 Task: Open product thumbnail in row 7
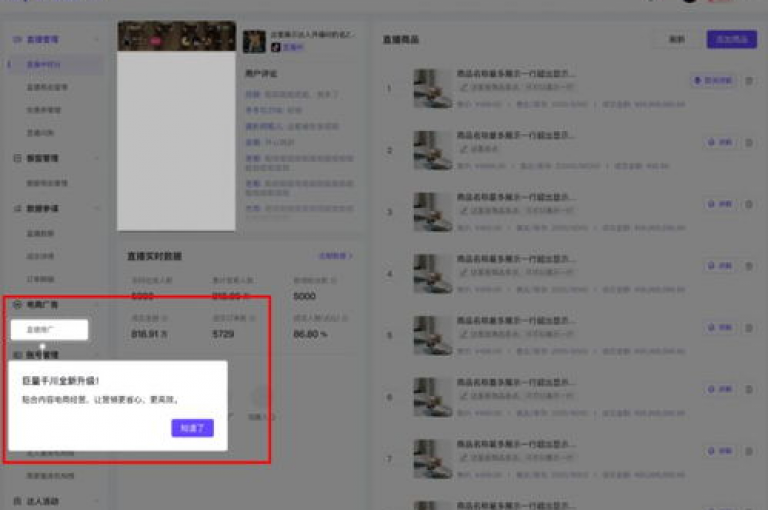tap(433, 459)
